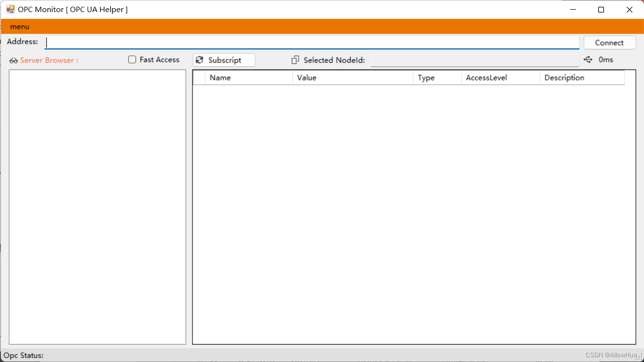Click the network latency icon next to 0ms
Viewport: 644px width, 362px height.
coord(588,59)
